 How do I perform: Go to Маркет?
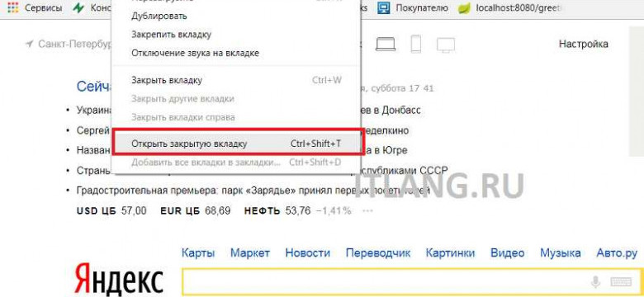pos(249,252)
